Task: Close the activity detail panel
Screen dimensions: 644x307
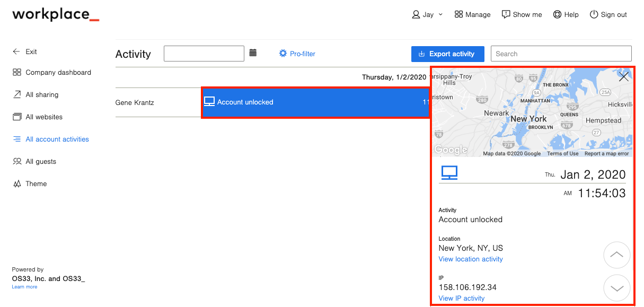Action: tap(624, 77)
